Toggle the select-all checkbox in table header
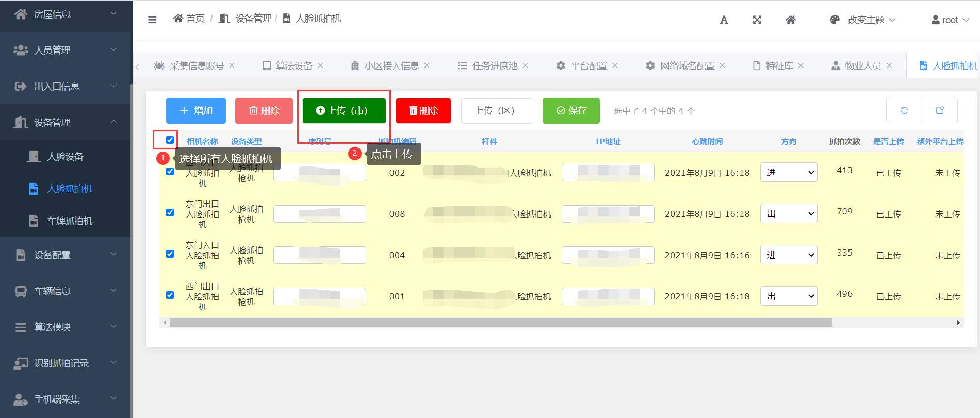 [x=170, y=140]
